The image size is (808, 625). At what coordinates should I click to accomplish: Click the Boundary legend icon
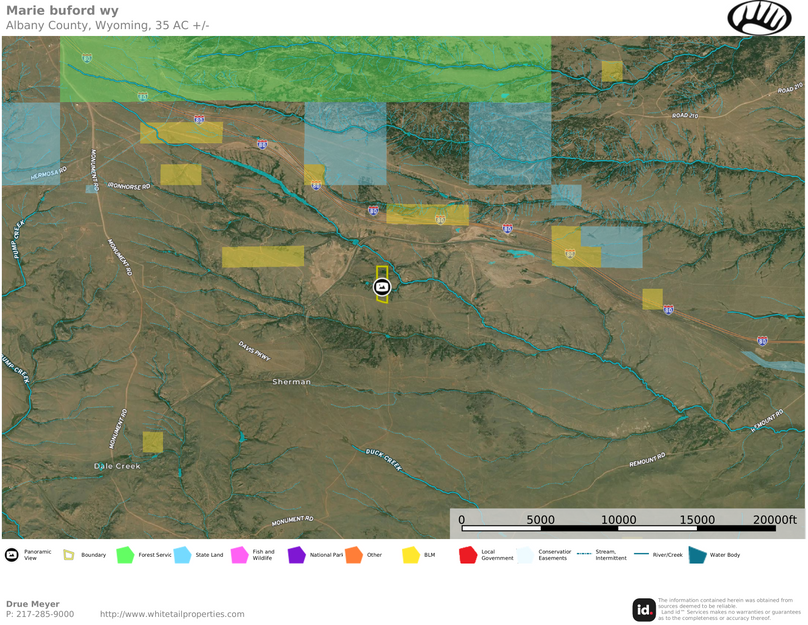[69, 555]
